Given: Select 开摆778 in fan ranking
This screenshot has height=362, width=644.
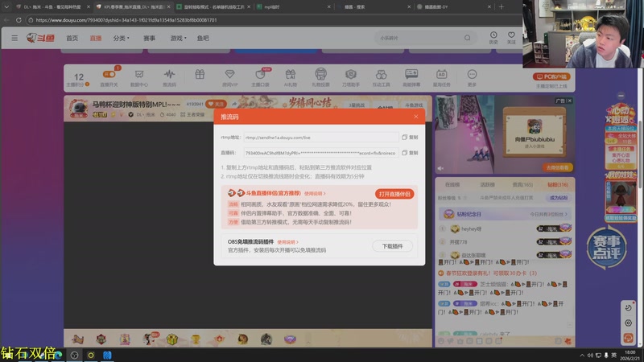Looking at the screenshot, I should [x=458, y=242].
